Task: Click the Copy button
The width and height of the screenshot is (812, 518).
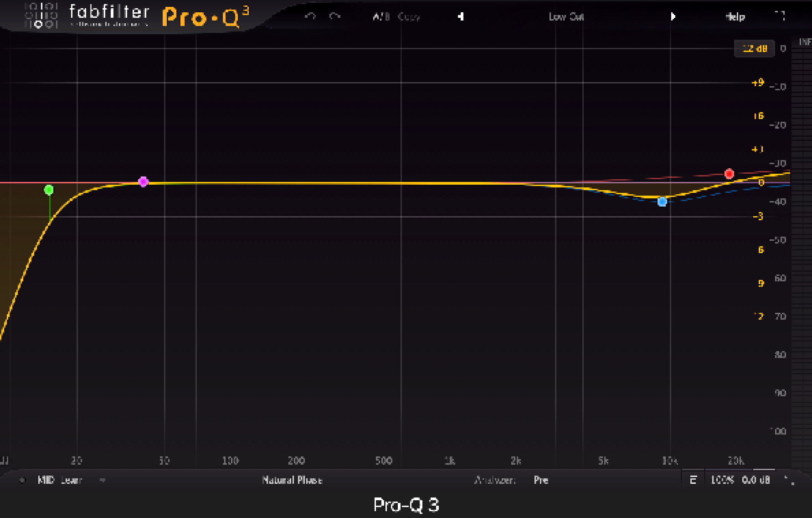Action: point(408,17)
